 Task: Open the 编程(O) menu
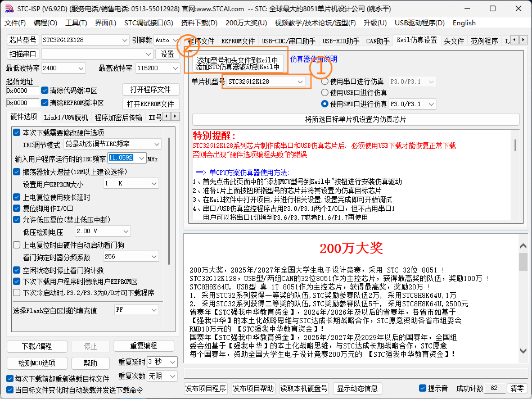tap(46, 23)
